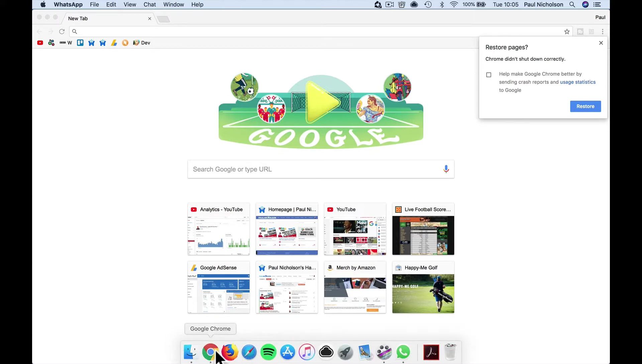Launch Firefox from the dock

coord(230,352)
